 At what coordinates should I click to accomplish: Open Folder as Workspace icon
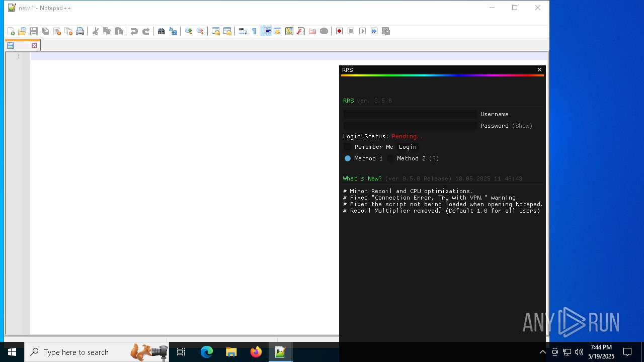pyautogui.click(x=312, y=31)
